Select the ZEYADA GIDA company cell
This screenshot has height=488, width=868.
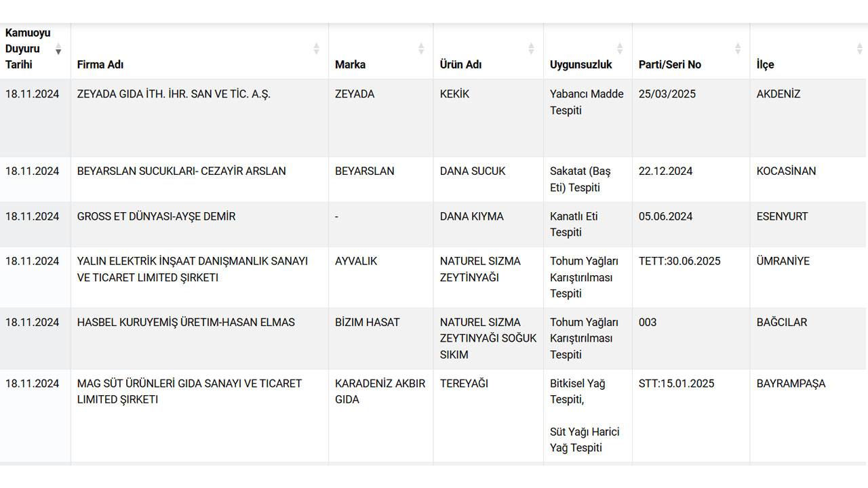(174, 94)
